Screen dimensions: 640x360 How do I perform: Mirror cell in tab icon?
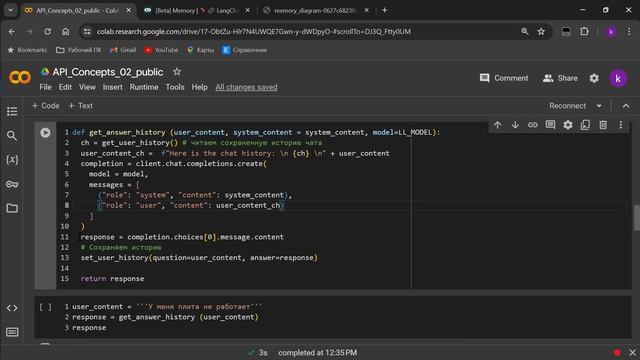(x=585, y=125)
